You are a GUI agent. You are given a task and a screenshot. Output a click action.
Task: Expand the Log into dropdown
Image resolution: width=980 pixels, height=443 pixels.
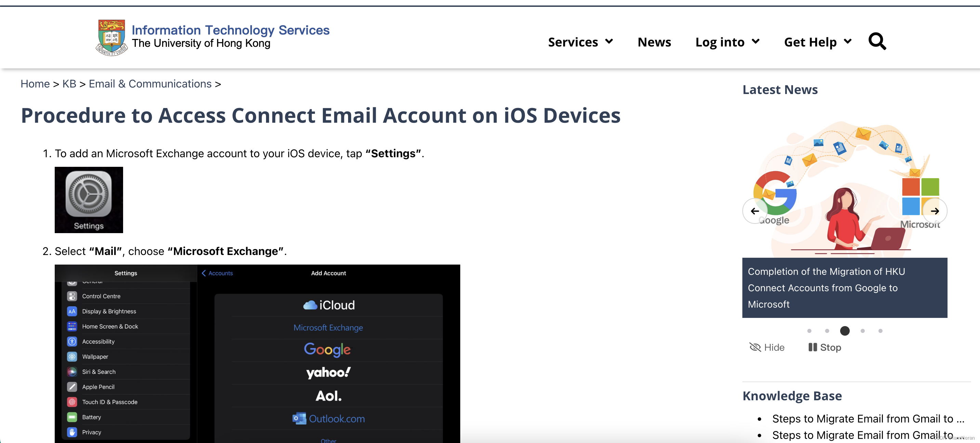pyautogui.click(x=727, y=42)
